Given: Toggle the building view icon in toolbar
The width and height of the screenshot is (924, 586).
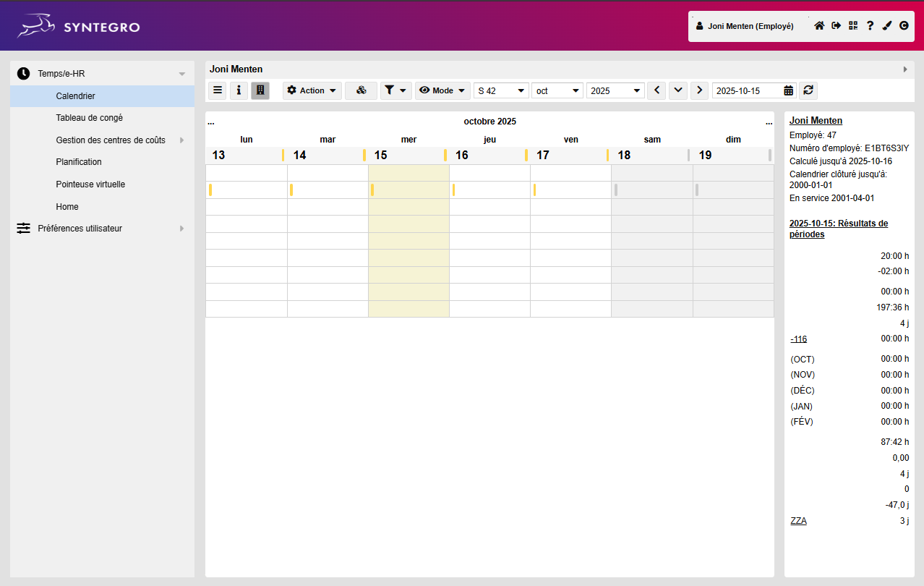Looking at the screenshot, I should (260, 90).
